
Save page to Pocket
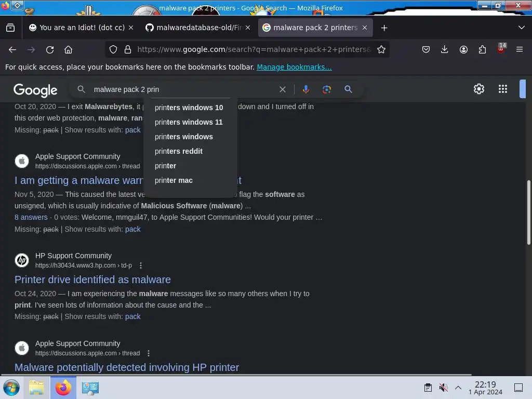[x=426, y=49]
